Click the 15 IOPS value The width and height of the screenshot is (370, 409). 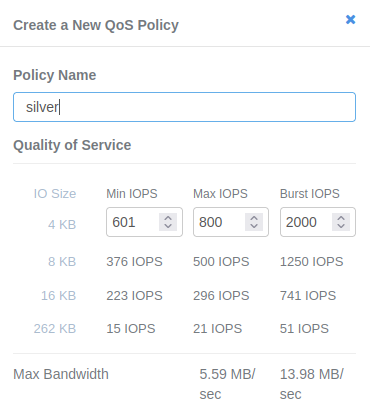click(131, 329)
